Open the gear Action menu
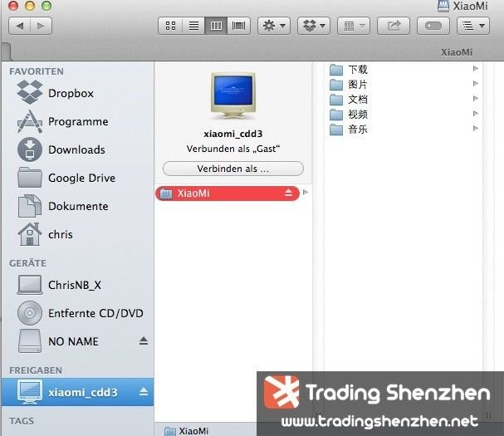The height and width of the screenshot is (436, 504). [x=274, y=26]
